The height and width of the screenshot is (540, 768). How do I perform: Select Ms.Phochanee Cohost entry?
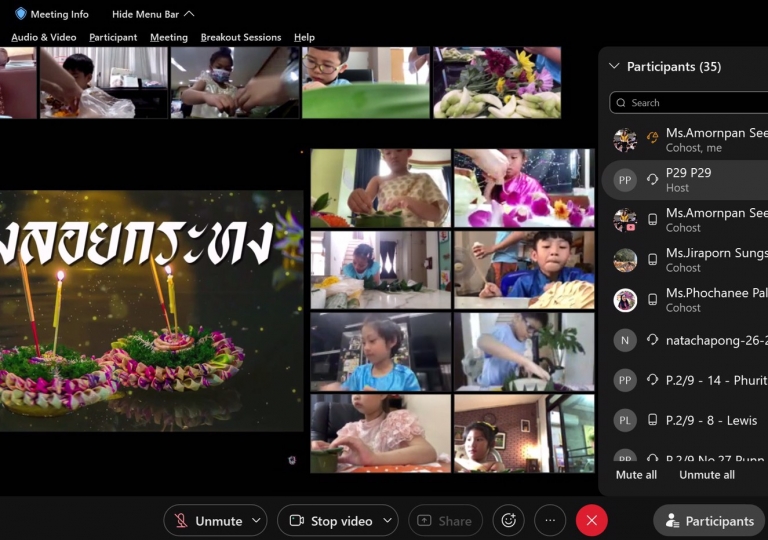coord(685,300)
